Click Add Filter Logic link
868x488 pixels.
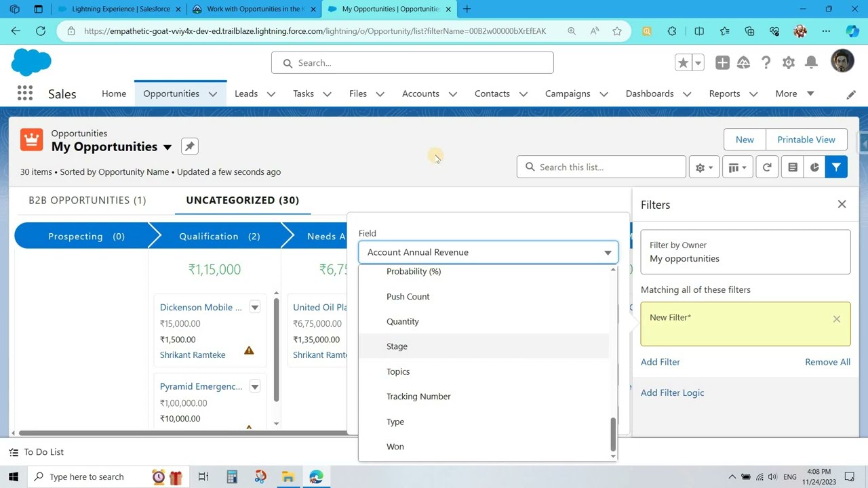tap(672, 392)
